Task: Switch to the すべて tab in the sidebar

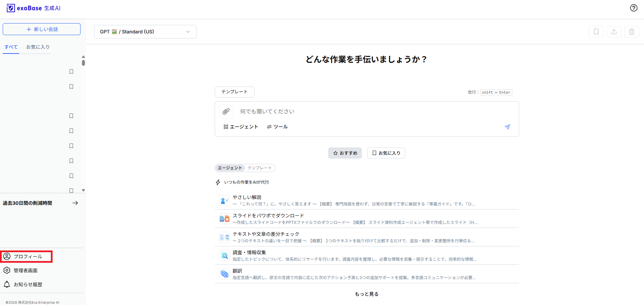Action: point(11,47)
